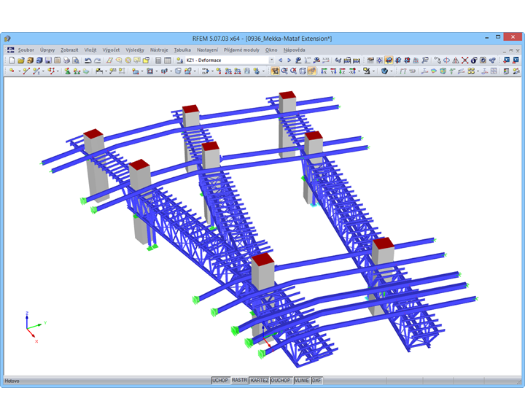Open the Úpravy menu
Screen dimensions: 525x420
click(47, 50)
